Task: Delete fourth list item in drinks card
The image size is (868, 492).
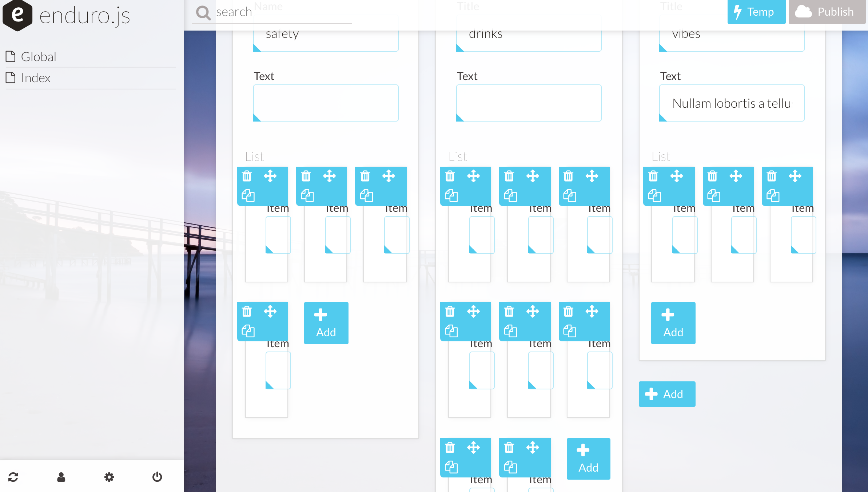Action: click(x=450, y=312)
